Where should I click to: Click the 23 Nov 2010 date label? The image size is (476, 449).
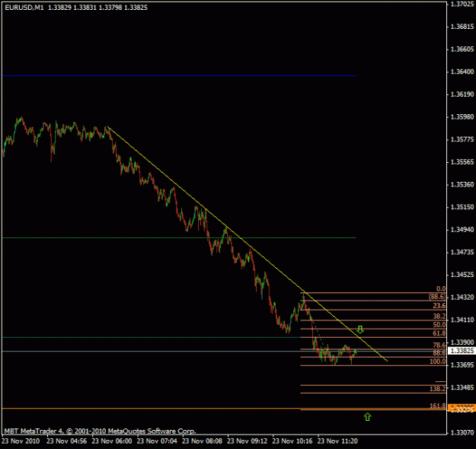pos(21,441)
